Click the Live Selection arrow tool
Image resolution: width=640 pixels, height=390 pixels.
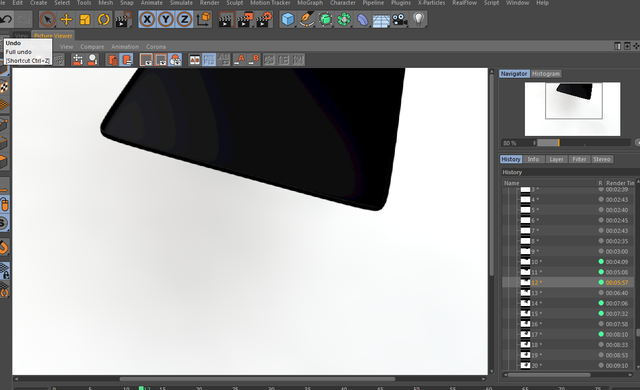[47, 19]
